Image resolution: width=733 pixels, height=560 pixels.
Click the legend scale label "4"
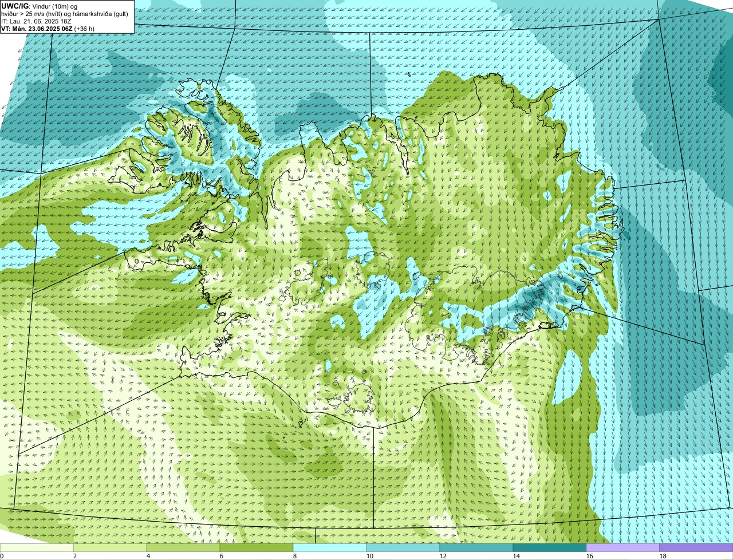(148, 556)
